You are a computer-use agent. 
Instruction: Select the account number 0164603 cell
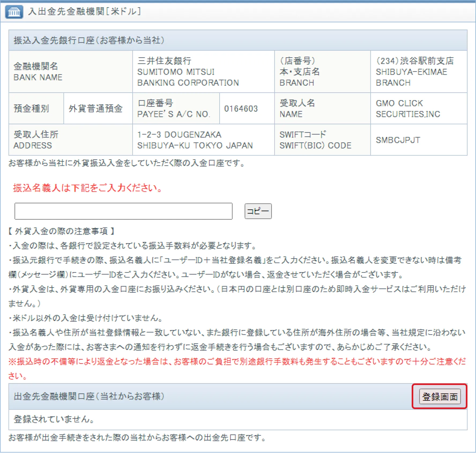tap(241, 109)
